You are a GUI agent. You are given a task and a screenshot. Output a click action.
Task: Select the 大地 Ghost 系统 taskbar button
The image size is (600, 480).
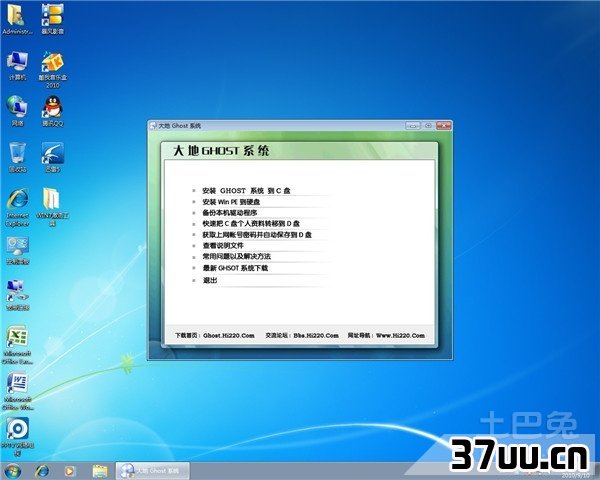pyautogui.click(x=153, y=471)
